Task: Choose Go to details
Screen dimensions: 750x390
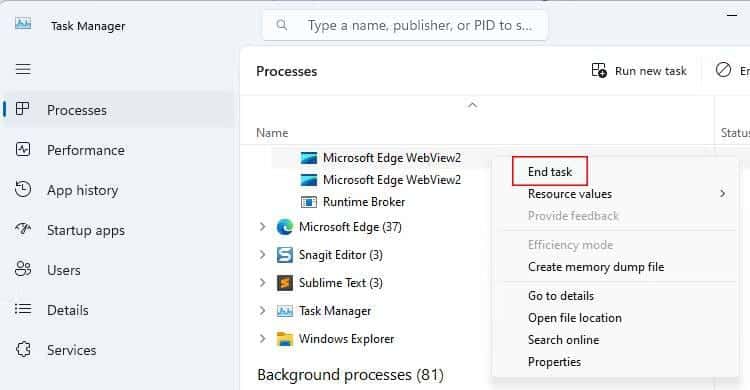Action: [x=561, y=296]
